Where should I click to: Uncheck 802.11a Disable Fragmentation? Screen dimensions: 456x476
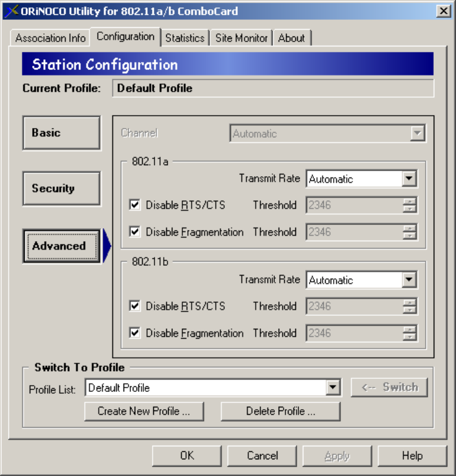135,232
